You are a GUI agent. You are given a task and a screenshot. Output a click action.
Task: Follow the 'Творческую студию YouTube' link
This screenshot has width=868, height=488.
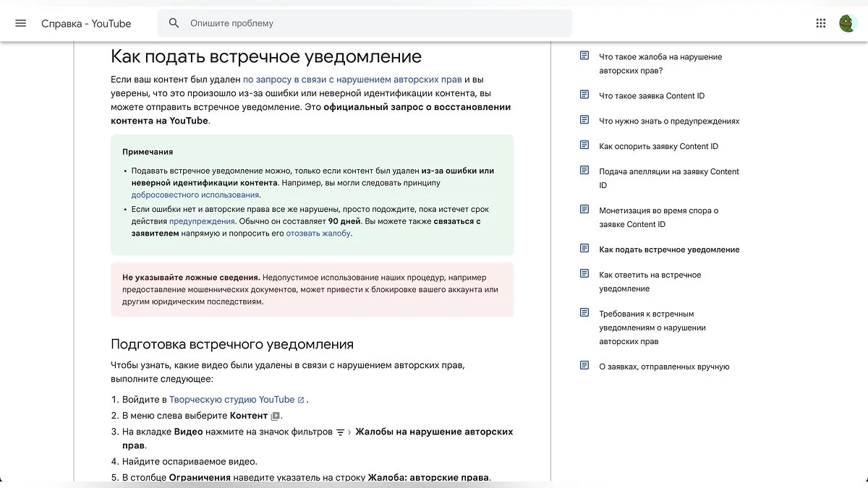point(231,399)
